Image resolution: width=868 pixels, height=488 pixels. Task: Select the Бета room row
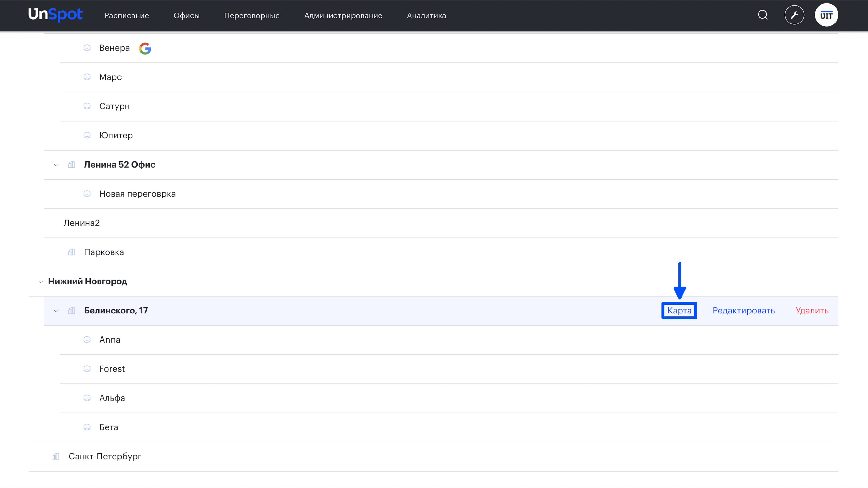pos(449,427)
